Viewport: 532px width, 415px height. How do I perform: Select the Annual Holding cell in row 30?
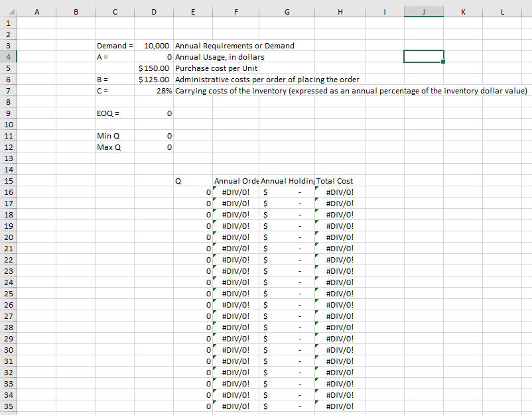click(287, 350)
